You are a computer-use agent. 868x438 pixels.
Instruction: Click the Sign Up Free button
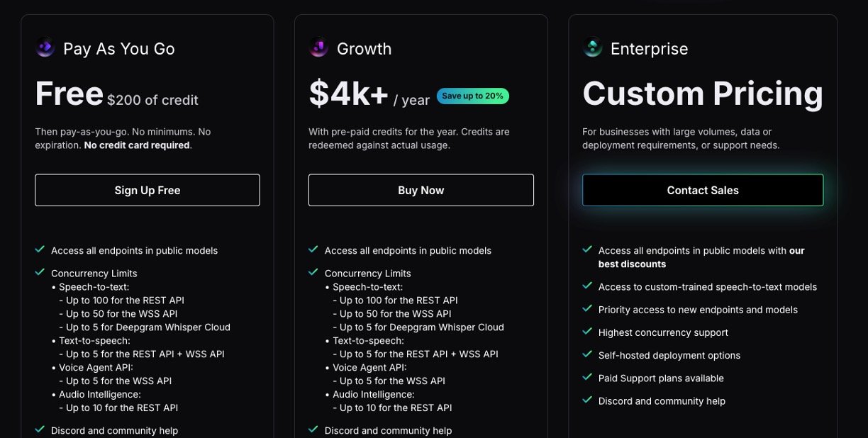(x=148, y=190)
